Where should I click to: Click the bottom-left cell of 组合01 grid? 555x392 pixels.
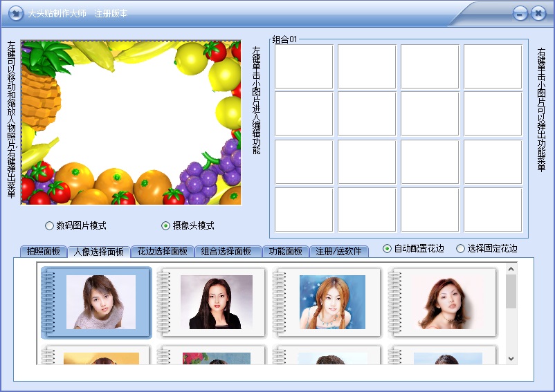click(x=304, y=209)
